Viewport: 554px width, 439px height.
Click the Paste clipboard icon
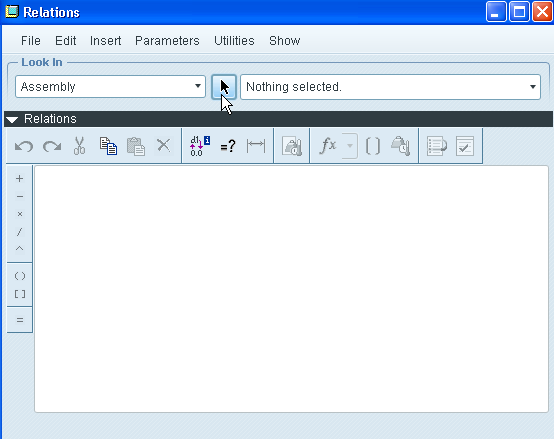[x=136, y=146]
